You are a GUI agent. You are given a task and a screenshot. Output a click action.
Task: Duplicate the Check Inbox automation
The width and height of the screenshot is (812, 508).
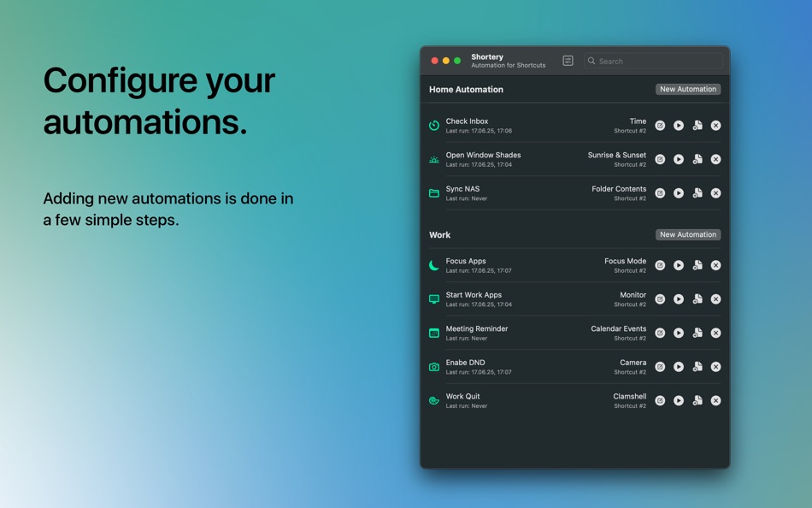pyautogui.click(x=697, y=126)
